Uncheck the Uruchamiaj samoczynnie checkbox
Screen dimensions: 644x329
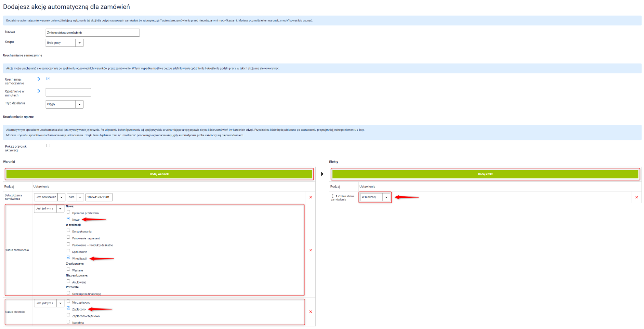coord(48,79)
